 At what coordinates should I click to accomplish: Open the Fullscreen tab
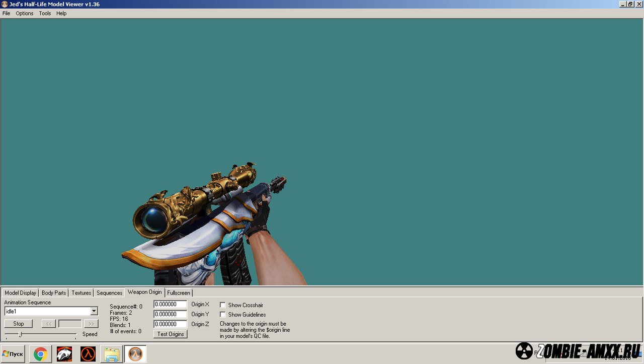point(179,293)
